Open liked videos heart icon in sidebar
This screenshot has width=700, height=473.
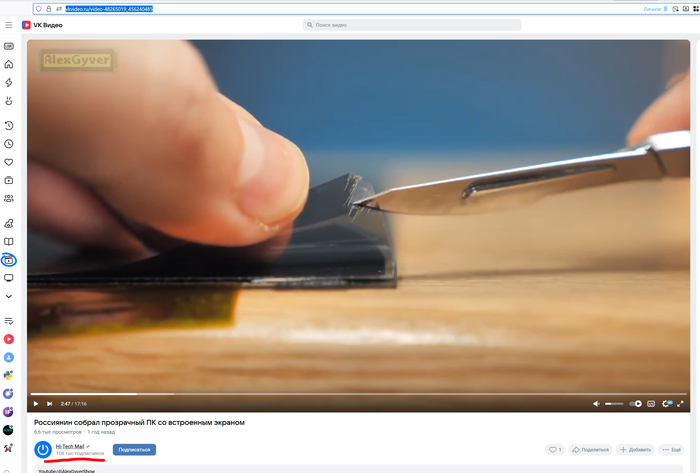click(x=9, y=162)
